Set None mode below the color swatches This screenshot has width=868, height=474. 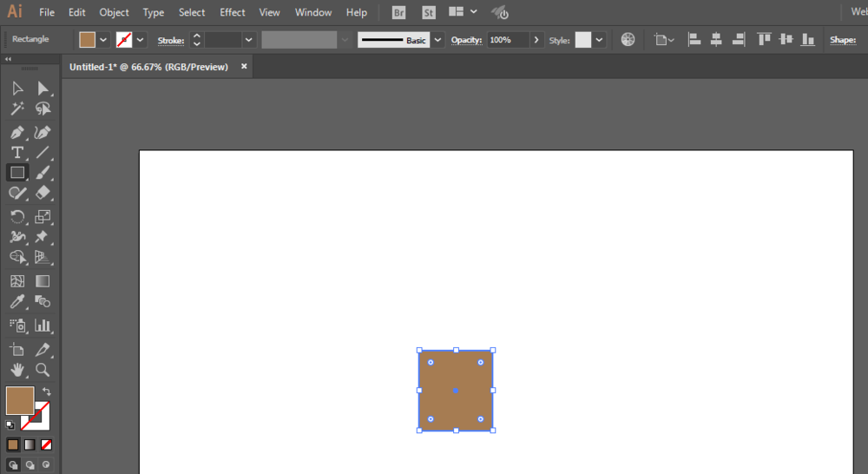(x=47, y=444)
